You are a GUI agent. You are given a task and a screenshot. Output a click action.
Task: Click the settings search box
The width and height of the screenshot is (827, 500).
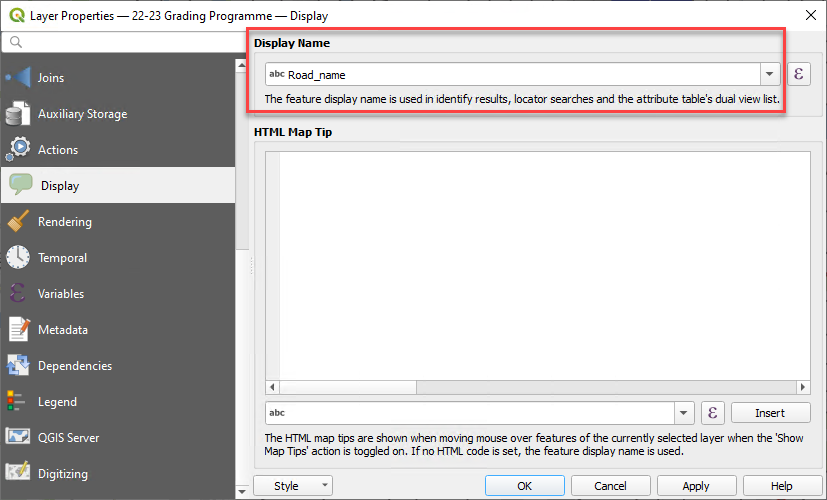[x=120, y=42]
